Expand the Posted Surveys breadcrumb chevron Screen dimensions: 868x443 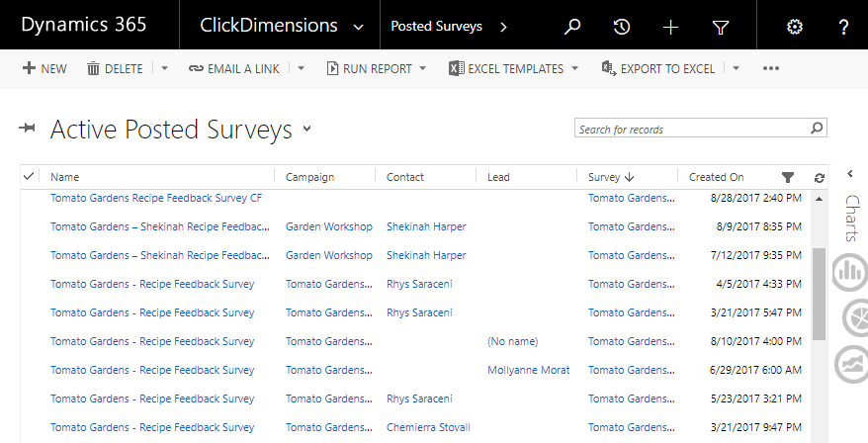(x=503, y=27)
